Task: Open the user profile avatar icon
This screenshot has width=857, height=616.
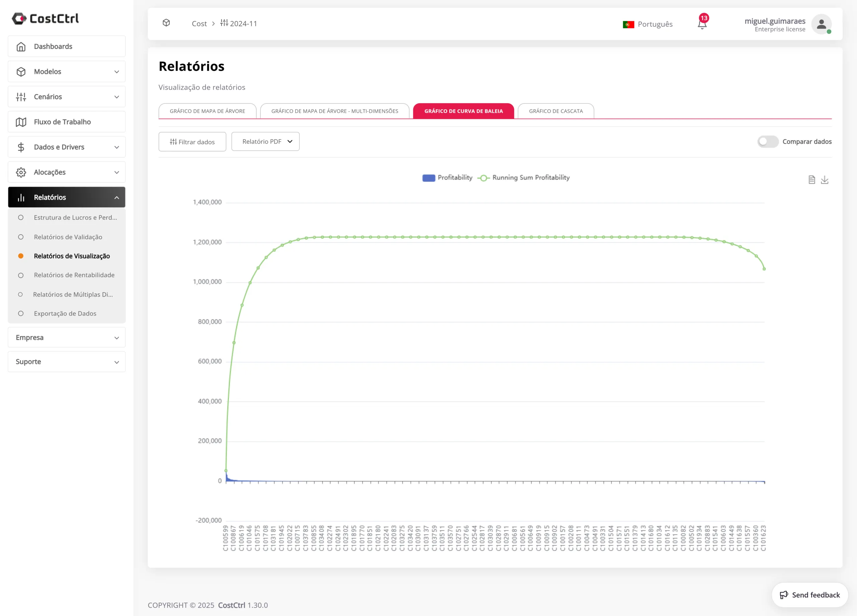Action: [x=822, y=24]
